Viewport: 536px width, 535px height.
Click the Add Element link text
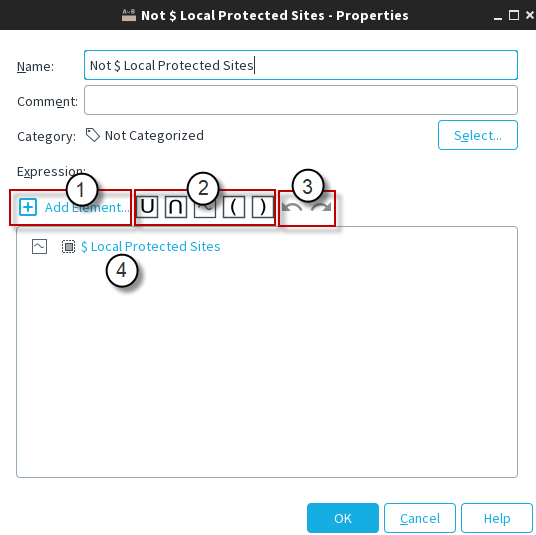(x=87, y=208)
